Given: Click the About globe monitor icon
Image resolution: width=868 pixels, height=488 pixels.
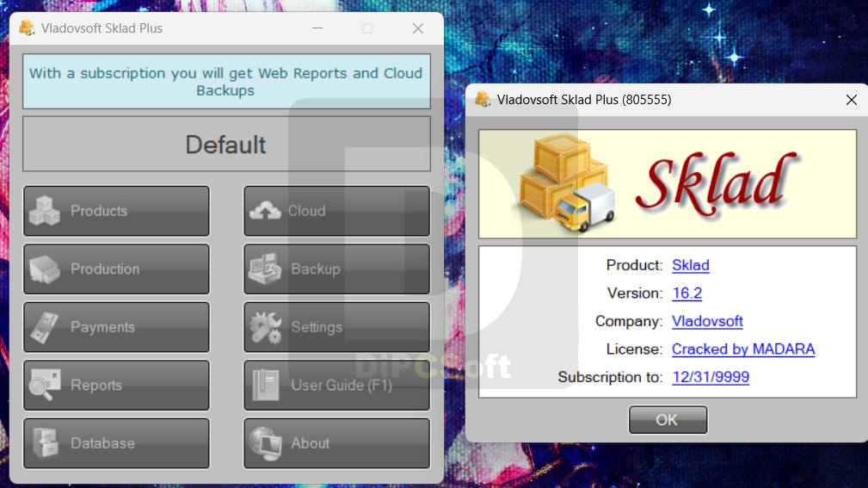Looking at the screenshot, I should click(x=265, y=443).
